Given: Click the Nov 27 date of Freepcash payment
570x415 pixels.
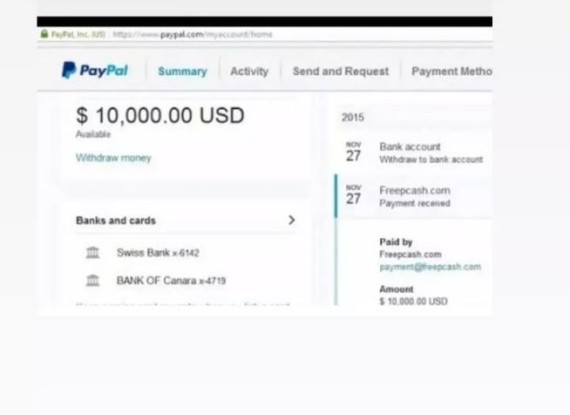Looking at the screenshot, I should 353,195.
